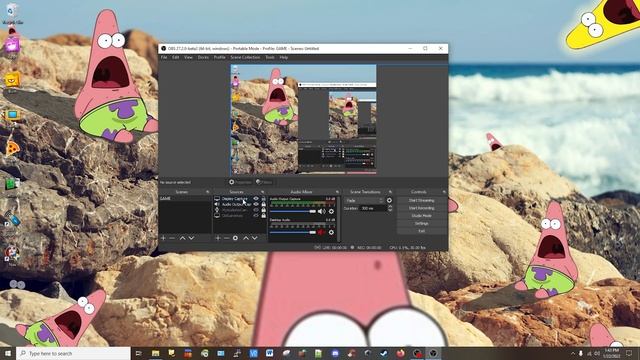The image size is (640, 360).
Task: Pop out the Sources dock using its header icon
Action: click(262, 192)
